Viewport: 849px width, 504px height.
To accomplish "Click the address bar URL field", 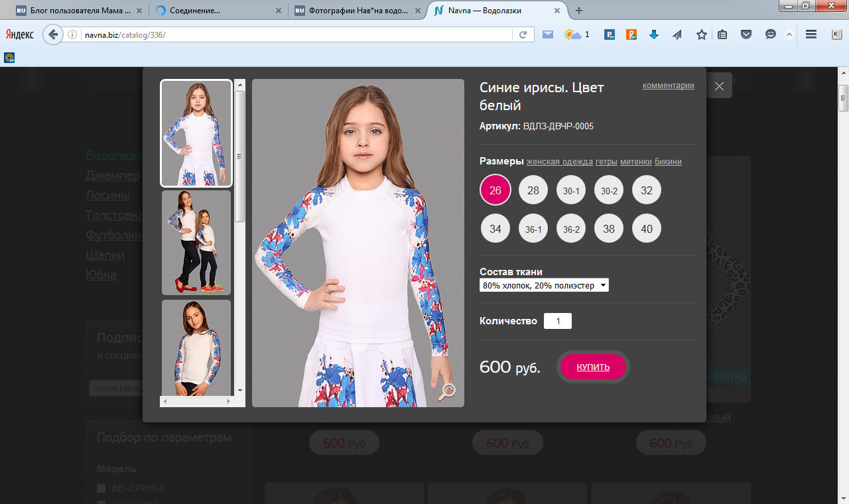I will point(298,34).
